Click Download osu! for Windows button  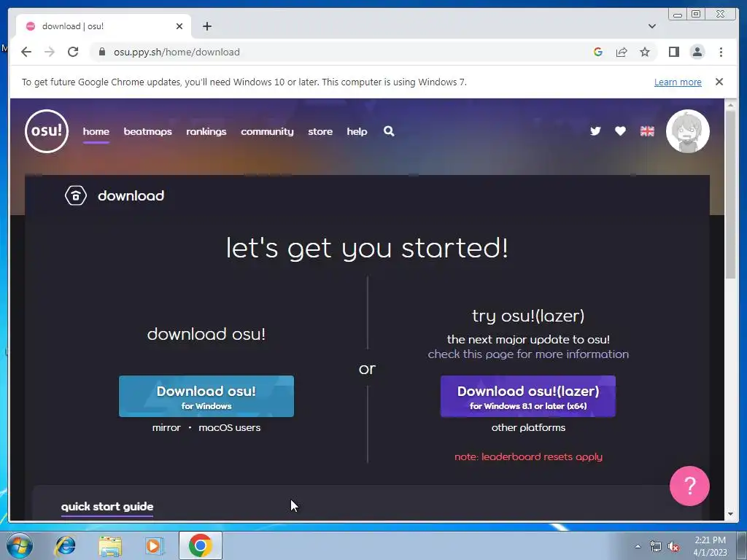pos(206,396)
